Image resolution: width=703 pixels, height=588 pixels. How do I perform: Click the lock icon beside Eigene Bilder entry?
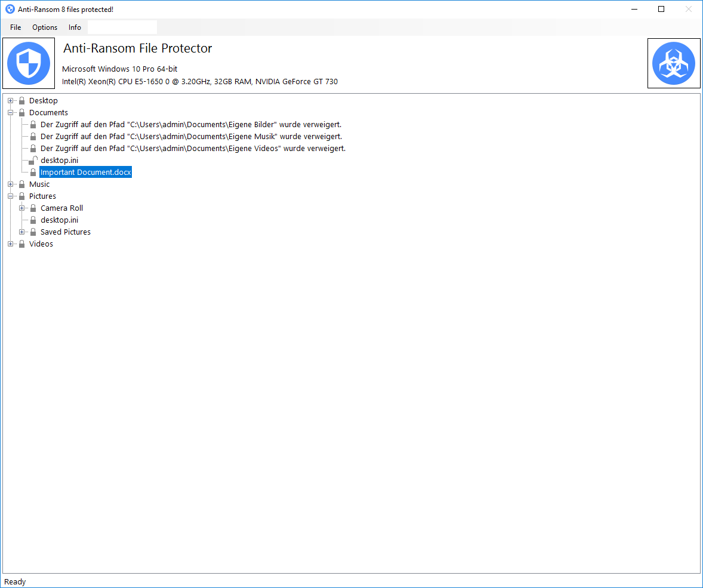pos(33,124)
